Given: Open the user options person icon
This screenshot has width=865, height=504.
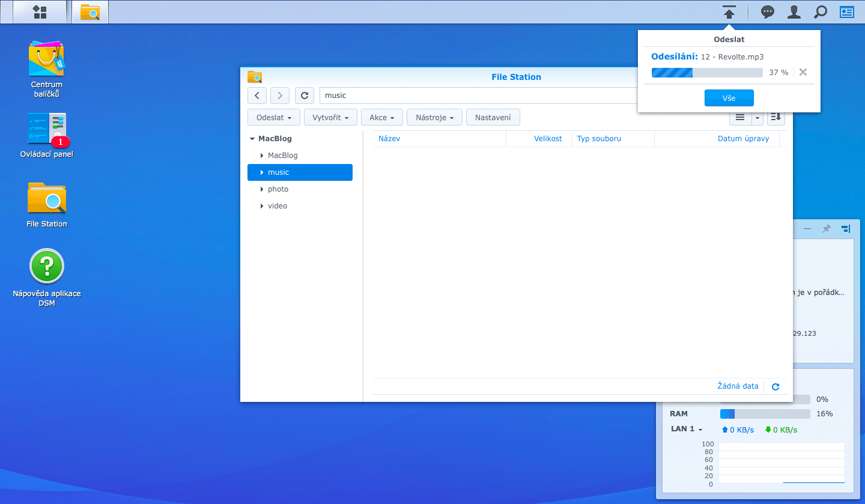Looking at the screenshot, I should [x=794, y=12].
